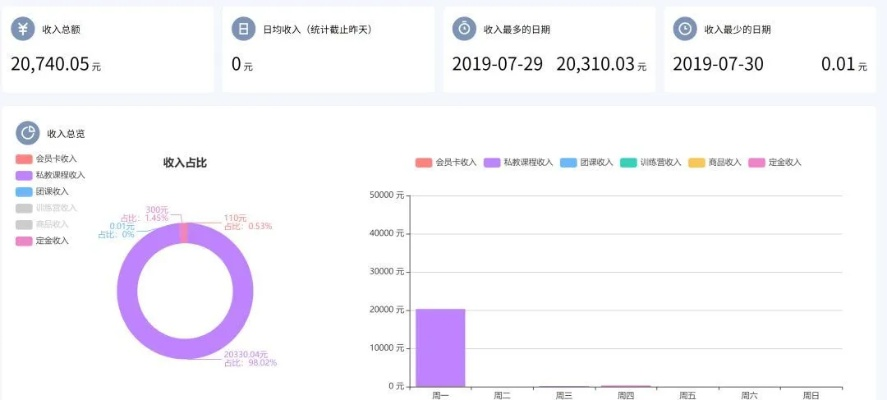The height and width of the screenshot is (400, 887).
Task: Toggle 团课收入 in the donut chart legend
Action: pyautogui.click(x=42, y=192)
